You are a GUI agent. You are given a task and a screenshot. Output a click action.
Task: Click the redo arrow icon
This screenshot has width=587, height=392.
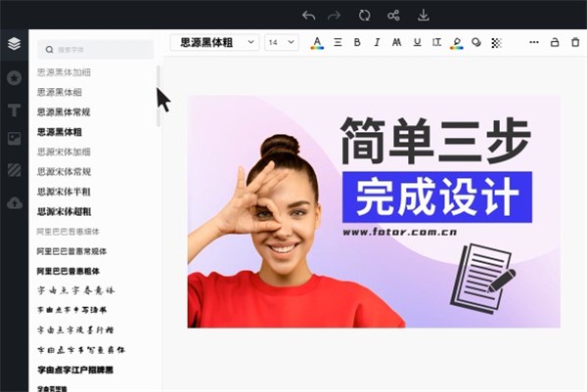[334, 16]
